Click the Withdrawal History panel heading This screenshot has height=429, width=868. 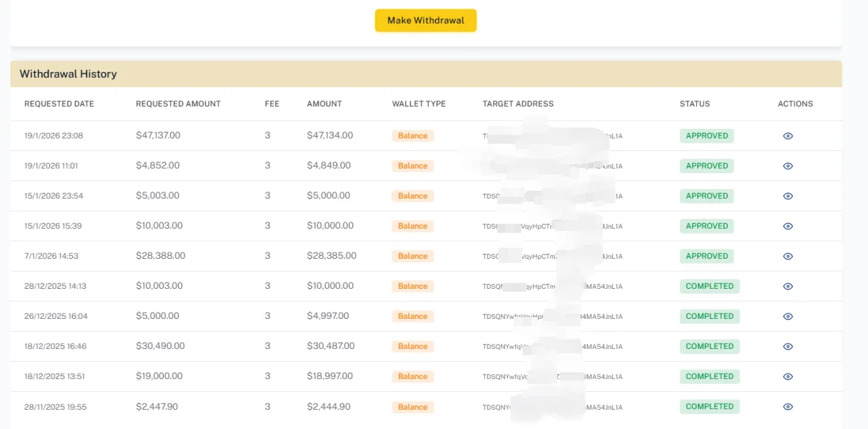pyautogui.click(x=68, y=74)
